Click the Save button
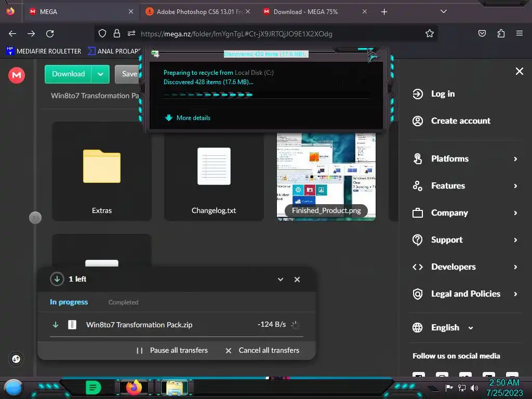The width and height of the screenshot is (532, 399). [x=128, y=74]
